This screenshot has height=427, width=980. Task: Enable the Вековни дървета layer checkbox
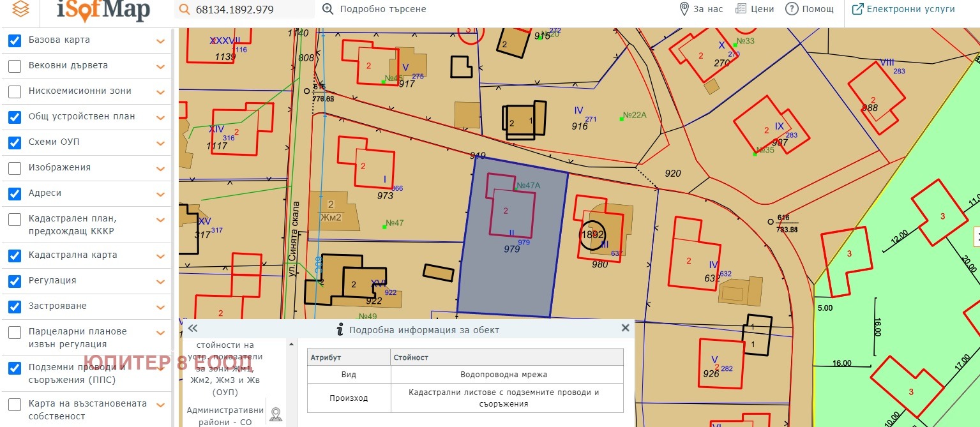[x=15, y=66]
